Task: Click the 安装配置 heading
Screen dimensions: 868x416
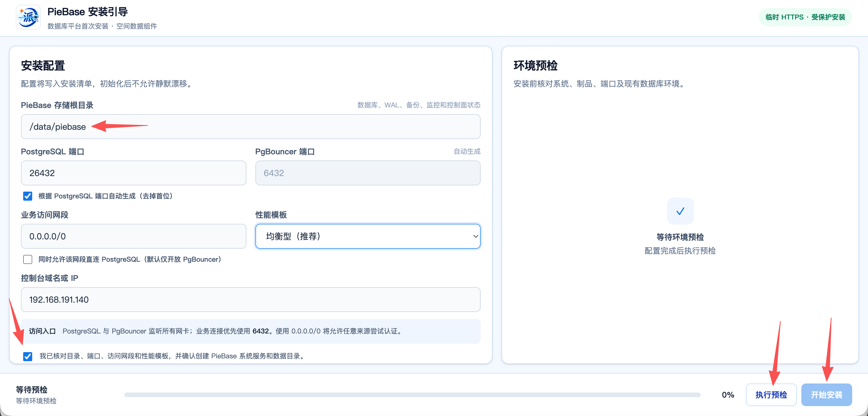Action: pyautogui.click(x=43, y=66)
